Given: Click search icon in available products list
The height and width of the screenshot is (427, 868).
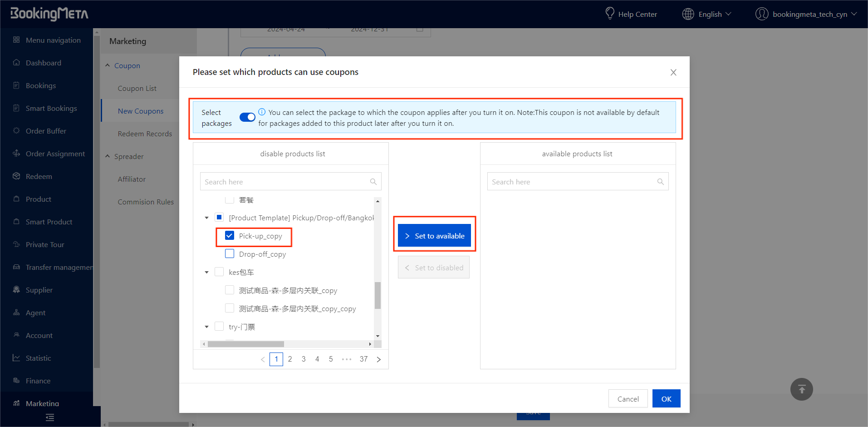Looking at the screenshot, I should tap(660, 182).
